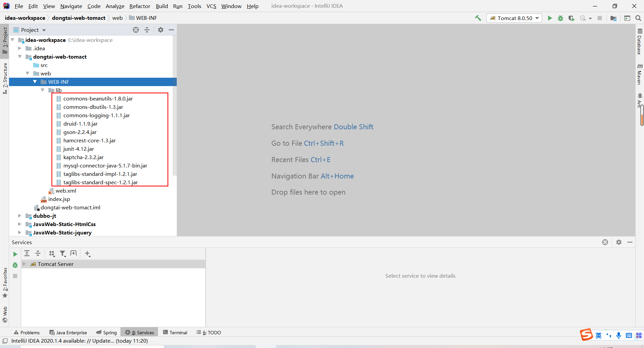Image resolution: width=644 pixels, height=348 pixels.
Task: Open the Ant tool window
Action: (640, 100)
